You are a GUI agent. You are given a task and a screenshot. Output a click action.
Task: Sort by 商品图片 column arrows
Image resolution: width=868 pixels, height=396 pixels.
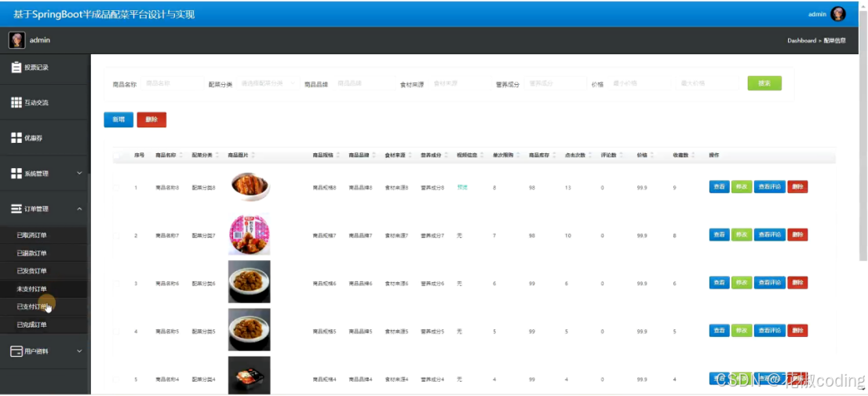tap(253, 156)
